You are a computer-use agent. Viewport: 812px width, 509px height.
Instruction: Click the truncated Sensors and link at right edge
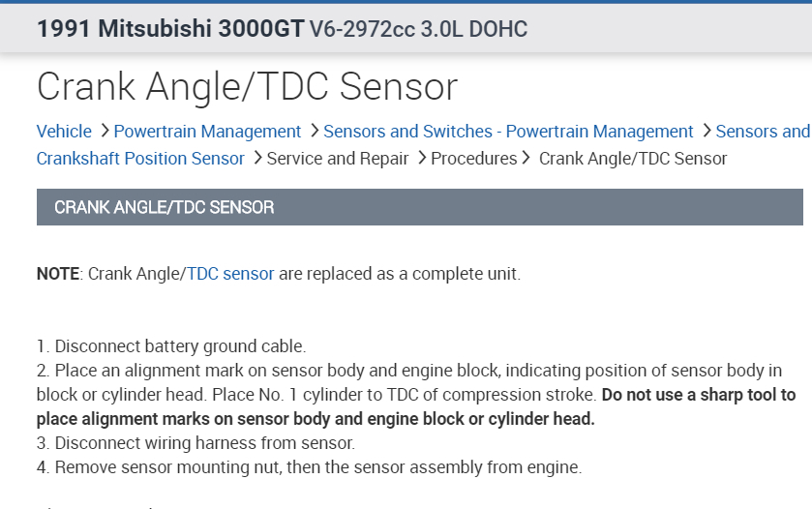coord(763,132)
